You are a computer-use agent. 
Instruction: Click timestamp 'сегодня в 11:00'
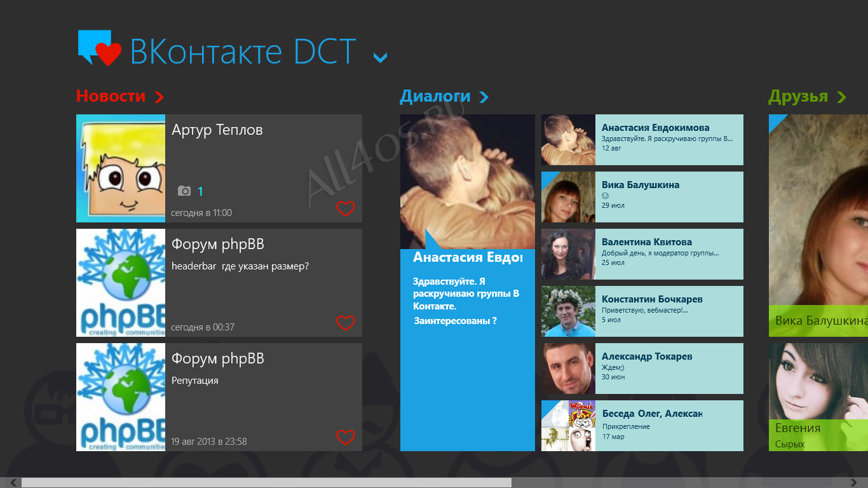(x=201, y=213)
